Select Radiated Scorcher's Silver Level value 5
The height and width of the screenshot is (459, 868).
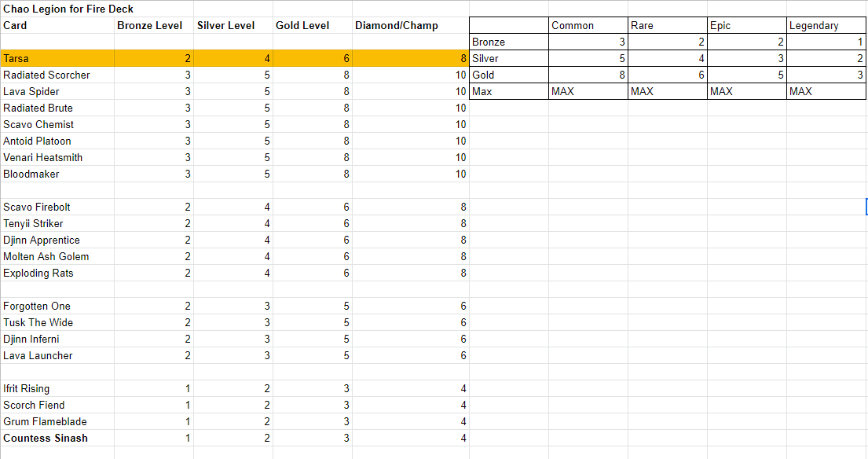click(x=233, y=75)
